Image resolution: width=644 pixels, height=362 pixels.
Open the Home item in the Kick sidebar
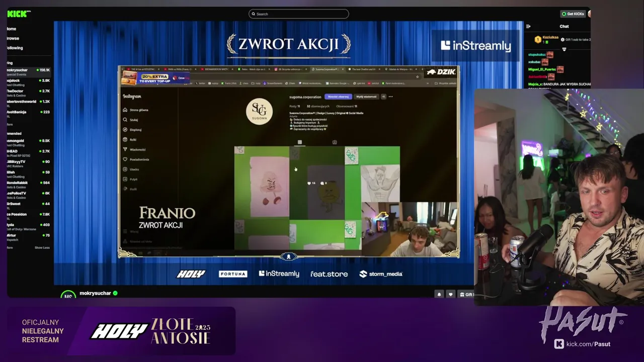(x=12, y=29)
